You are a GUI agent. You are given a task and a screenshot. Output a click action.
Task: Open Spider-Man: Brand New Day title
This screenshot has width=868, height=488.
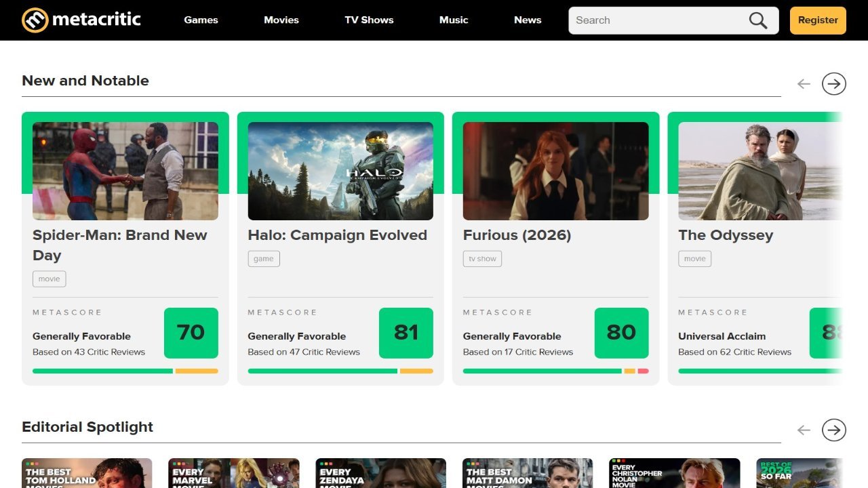[x=120, y=245]
